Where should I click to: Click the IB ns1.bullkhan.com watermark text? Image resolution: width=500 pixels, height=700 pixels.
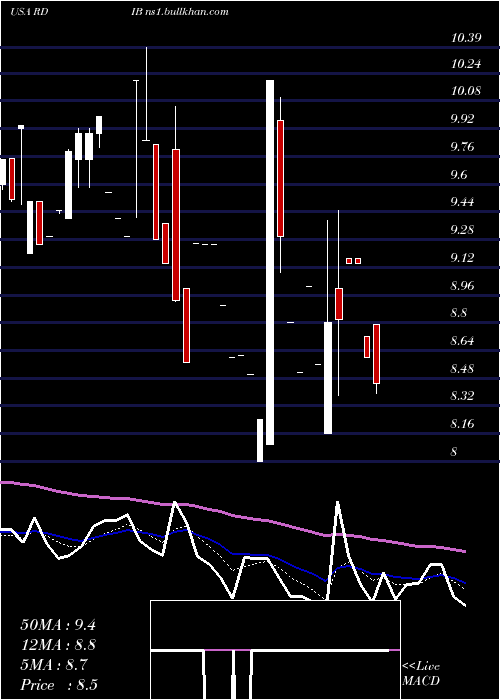pyautogui.click(x=179, y=11)
